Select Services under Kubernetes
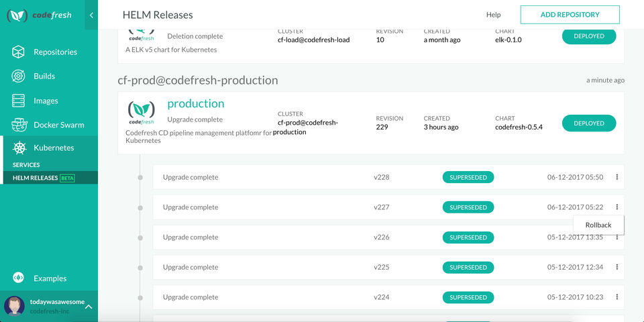644x322 pixels. tap(26, 164)
